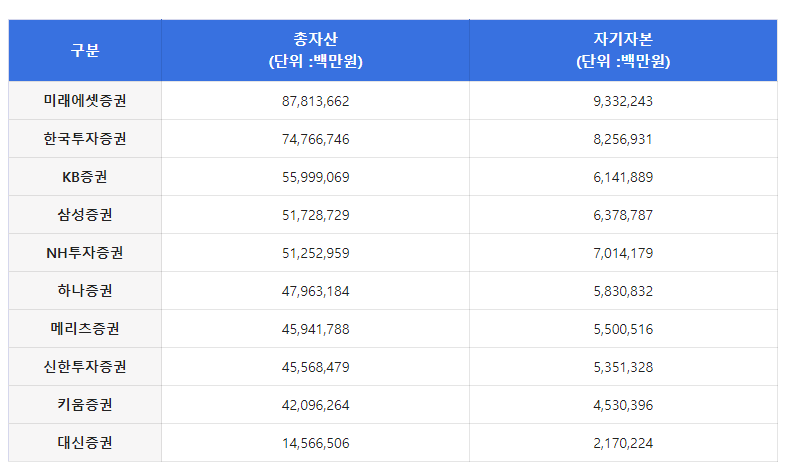Click equity value 9,332,243
This screenshot has width=793, height=476.
[623, 101]
